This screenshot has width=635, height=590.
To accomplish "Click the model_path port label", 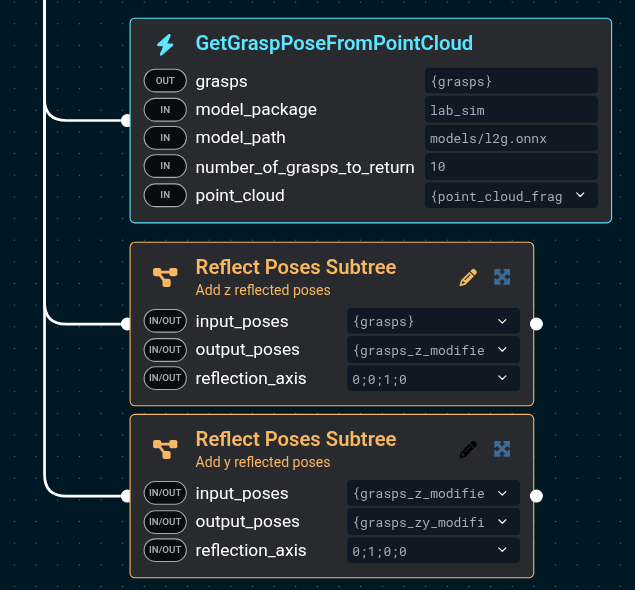I will pyautogui.click(x=240, y=138).
